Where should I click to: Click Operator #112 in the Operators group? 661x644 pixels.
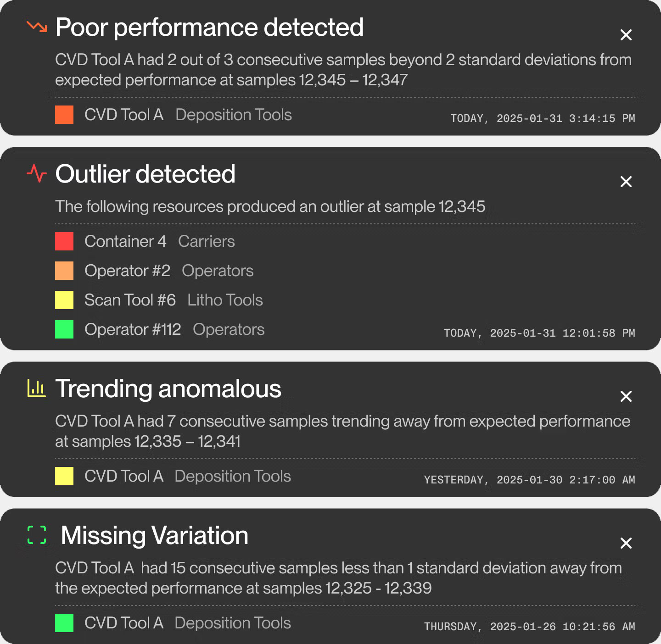tap(133, 329)
